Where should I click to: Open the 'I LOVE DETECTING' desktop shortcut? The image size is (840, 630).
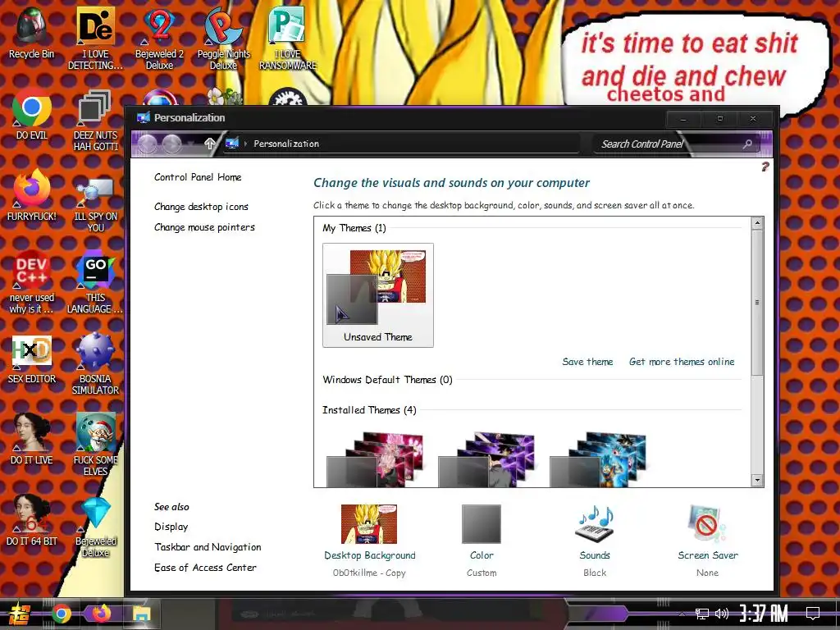95,39
